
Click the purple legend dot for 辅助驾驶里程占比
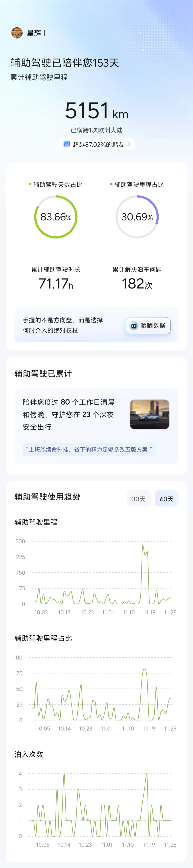tap(111, 184)
